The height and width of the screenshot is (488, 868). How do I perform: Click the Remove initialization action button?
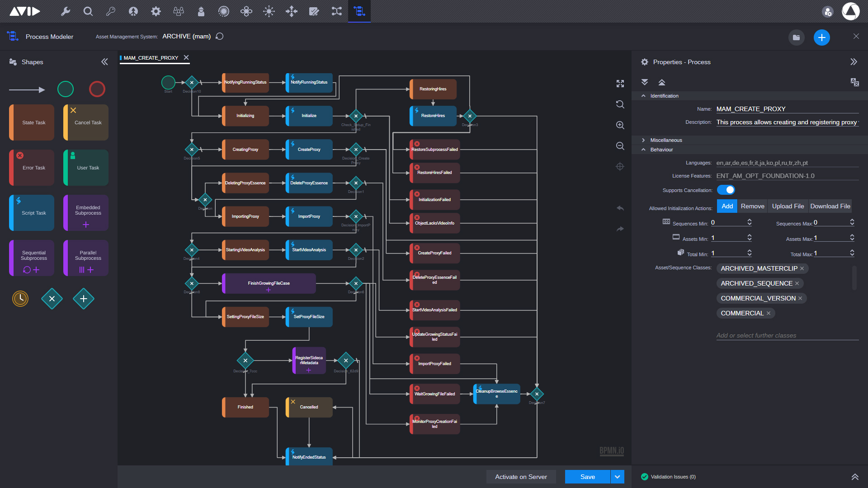pyautogui.click(x=753, y=206)
